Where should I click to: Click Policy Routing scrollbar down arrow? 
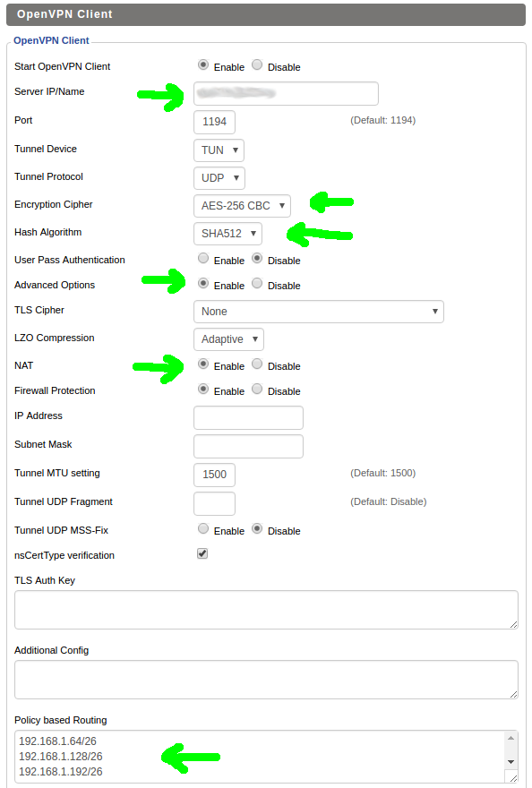pyautogui.click(x=511, y=762)
